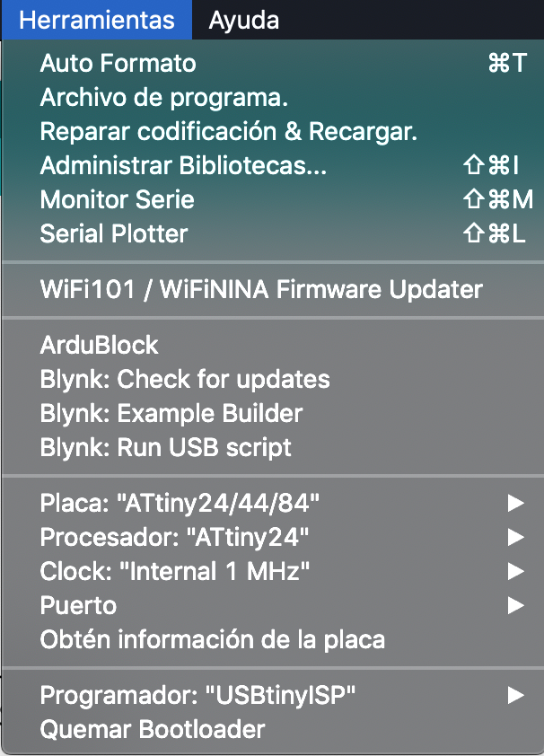544x756 pixels.
Task: Open Administrar Bibliotecas
Action: (x=273, y=165)
